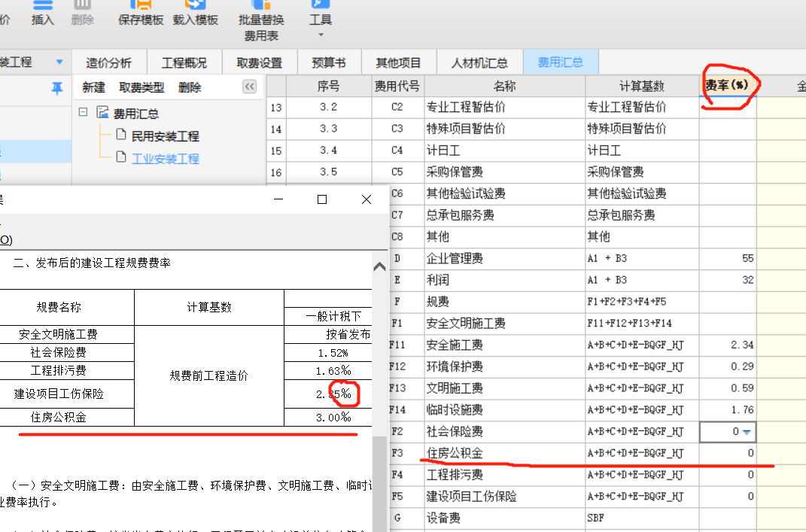The image size is (806, 532).
Task: Select the 计日工 name cell
Action: coord(504,150)
